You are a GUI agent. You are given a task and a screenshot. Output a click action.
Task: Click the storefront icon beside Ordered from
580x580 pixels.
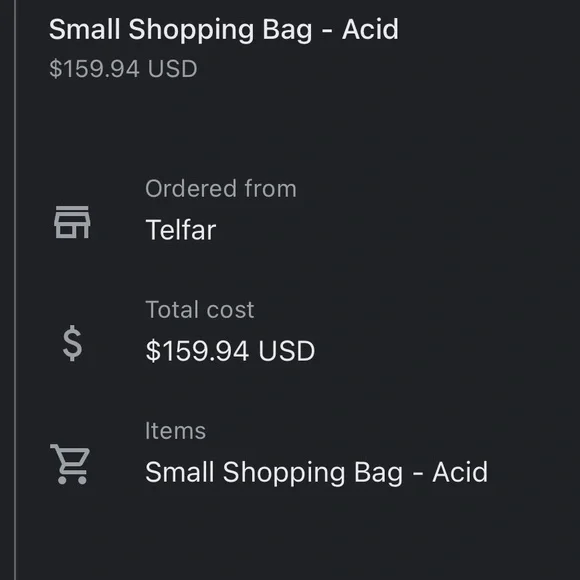pyautogui.click(x=72, y=222)
